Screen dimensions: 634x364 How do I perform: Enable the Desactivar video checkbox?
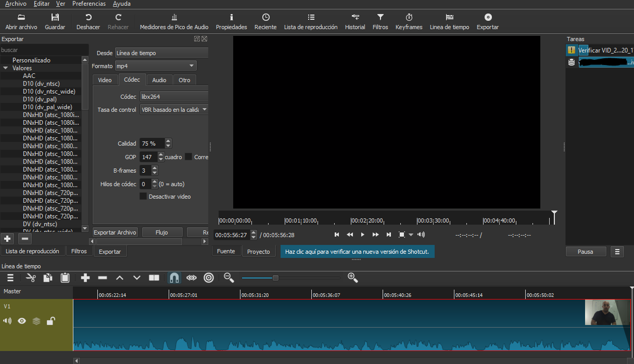(x=143, y=197)
